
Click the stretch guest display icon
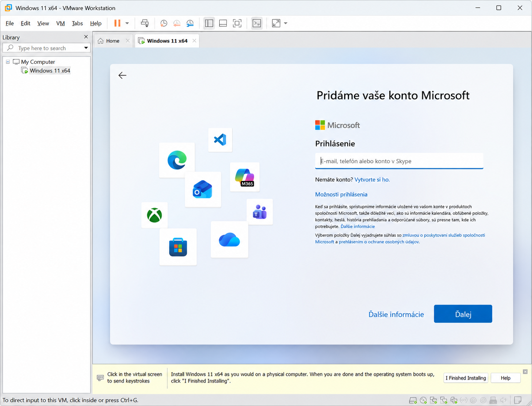pos(276,23)
